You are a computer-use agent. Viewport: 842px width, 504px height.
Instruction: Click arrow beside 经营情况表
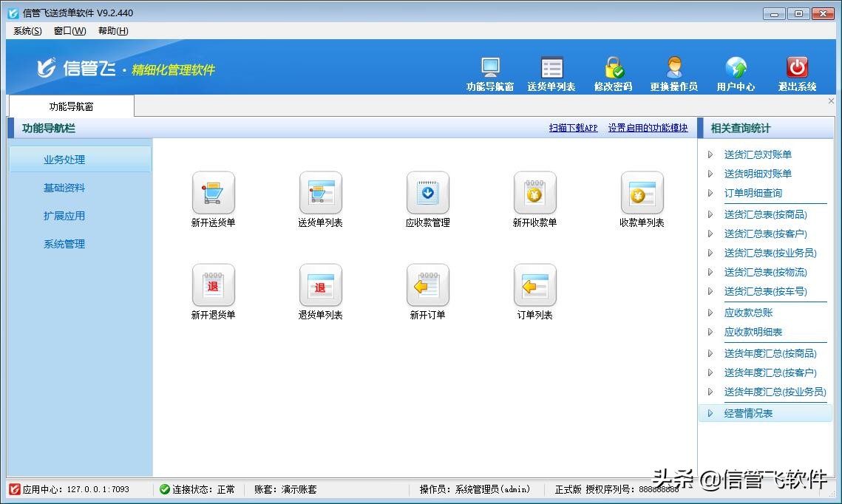tap(710, 413)
